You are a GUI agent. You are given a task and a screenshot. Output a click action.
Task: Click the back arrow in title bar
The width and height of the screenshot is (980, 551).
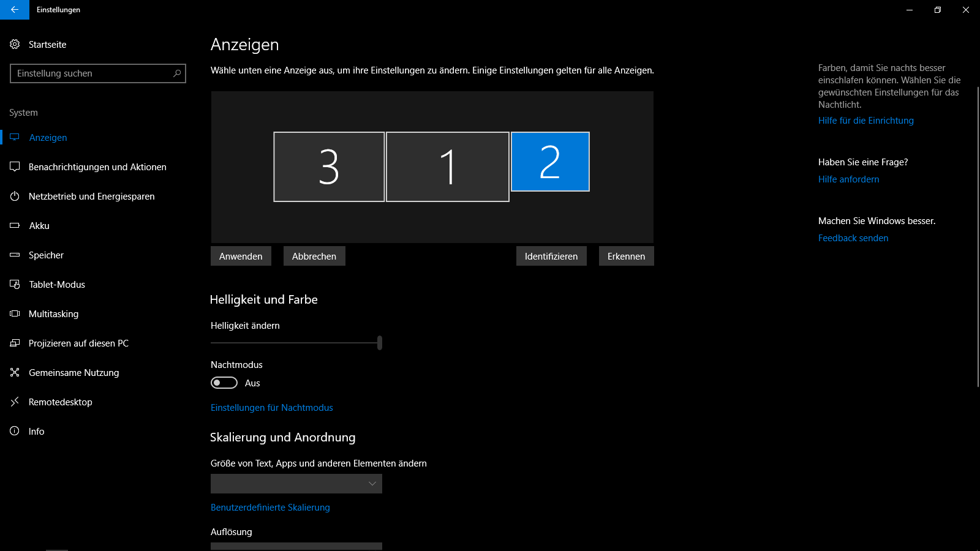(x=15, y=10)
